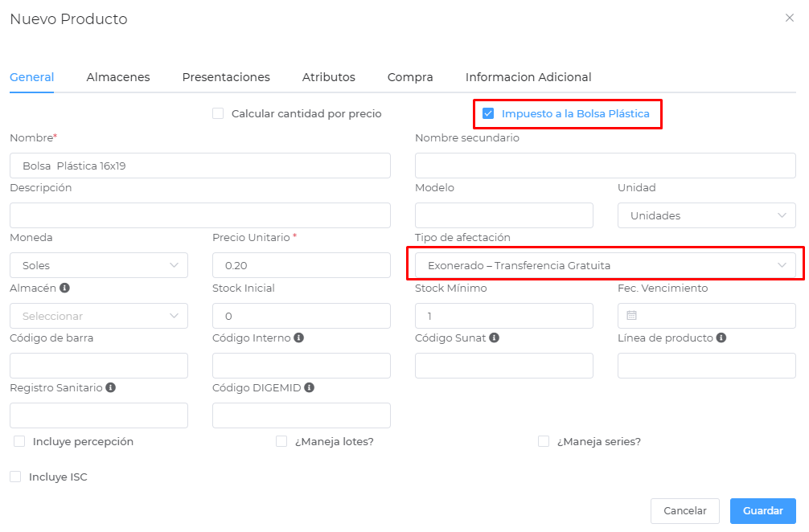Close the Nuevo Producto dialog

(x=790, y=18)
